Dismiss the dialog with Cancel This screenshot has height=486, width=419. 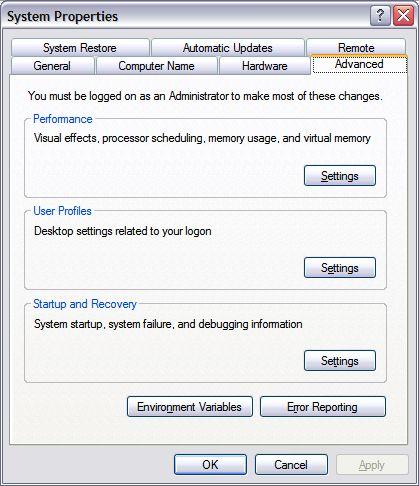(291, 465)
